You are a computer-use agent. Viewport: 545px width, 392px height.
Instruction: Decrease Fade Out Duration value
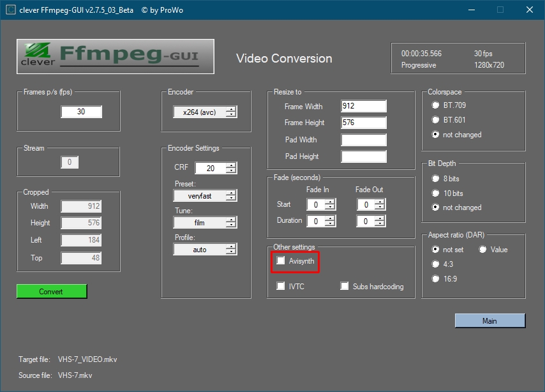coord(380,223)
